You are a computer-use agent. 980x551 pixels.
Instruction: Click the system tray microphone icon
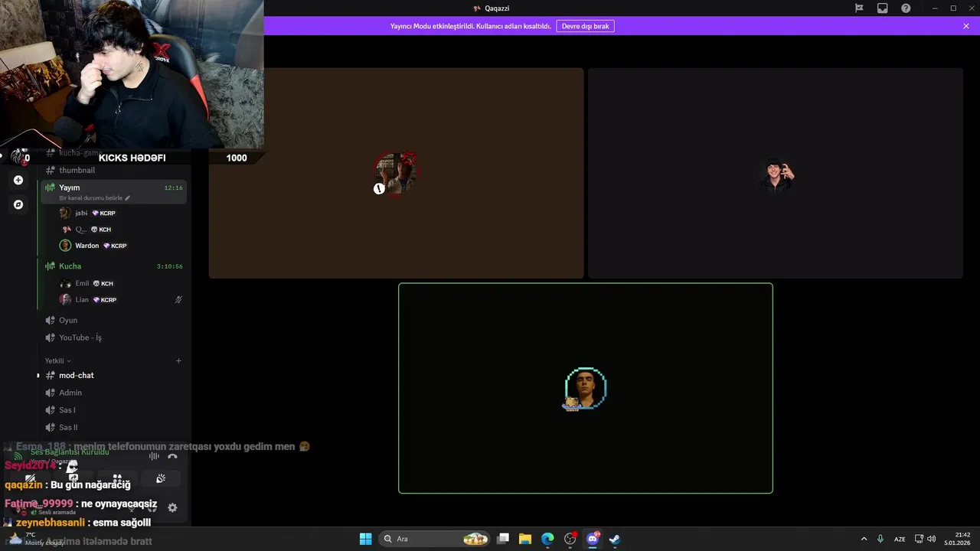coord(880,539)
